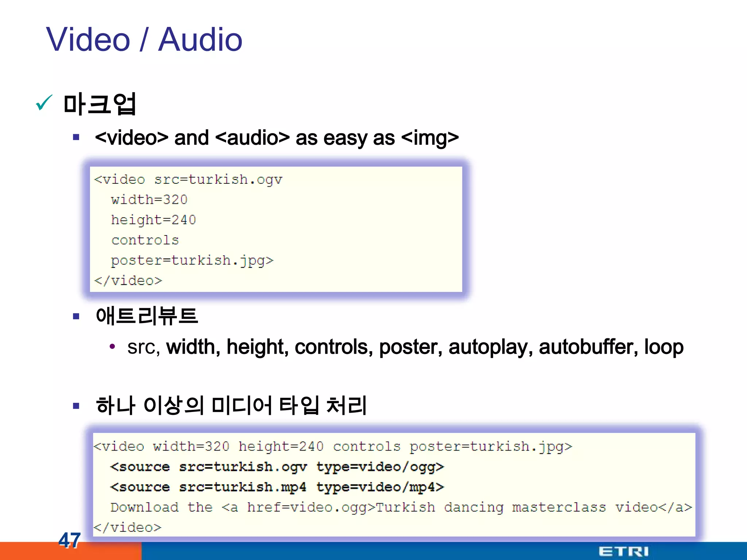The image size is (747, 560).
Task: Click the ETRI logo in footer
Action: (x=624, y=551)
